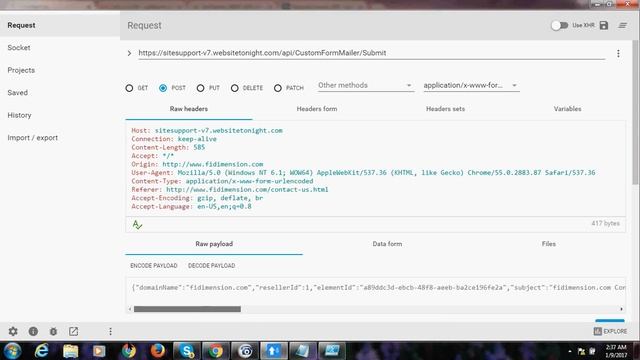
Task: Switch to Headers form tab
Action: [x=317, y=109]
